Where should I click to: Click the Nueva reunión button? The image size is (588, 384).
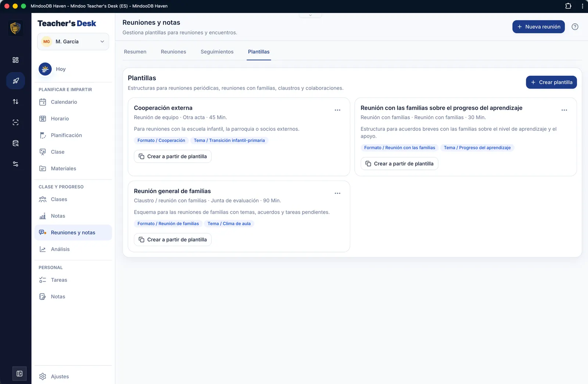click(x=538, y=27)
